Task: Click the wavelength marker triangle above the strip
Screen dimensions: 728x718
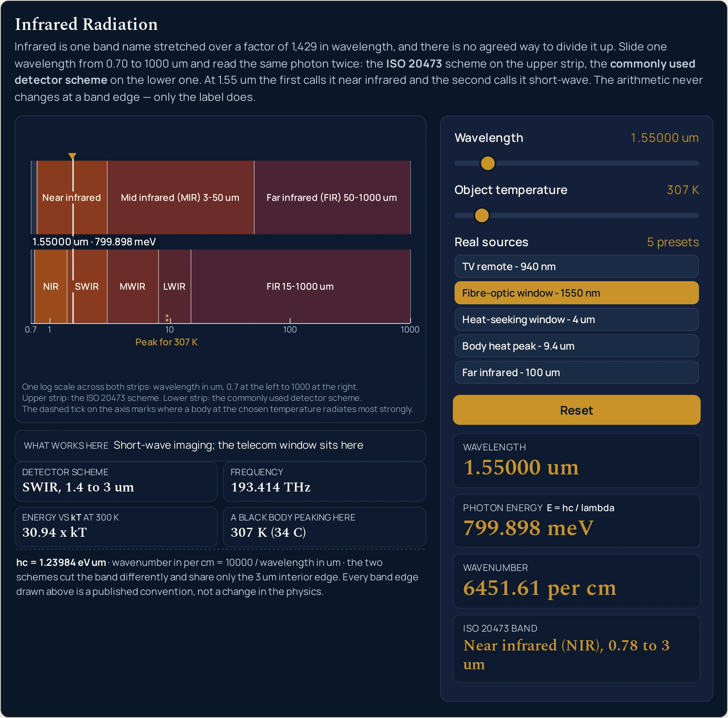Action: [72, 156]
